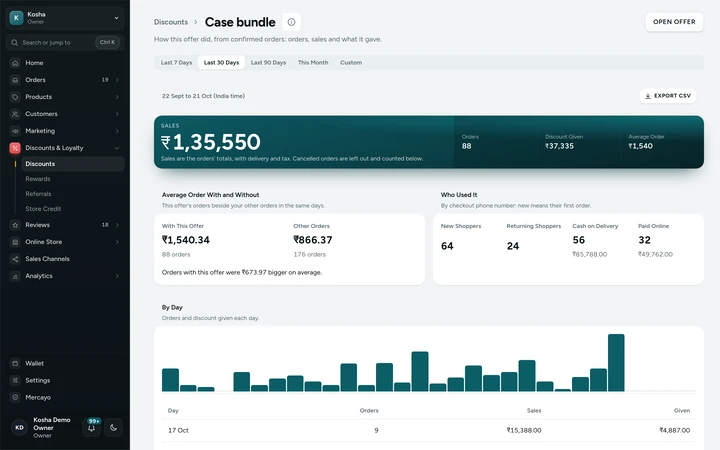Select the Custom date range tab
This screenshot has height=450, width=720.
pyautogui.click(x=351, y=62)
